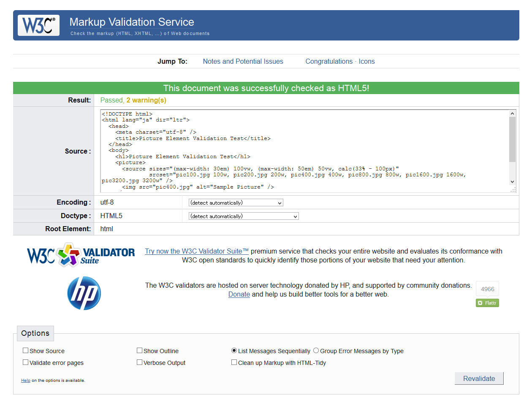This screenshot has width=532, height=405.
Task: Enable Clean up Markup with HTML-Tidy
Action: tap(234, 362)
